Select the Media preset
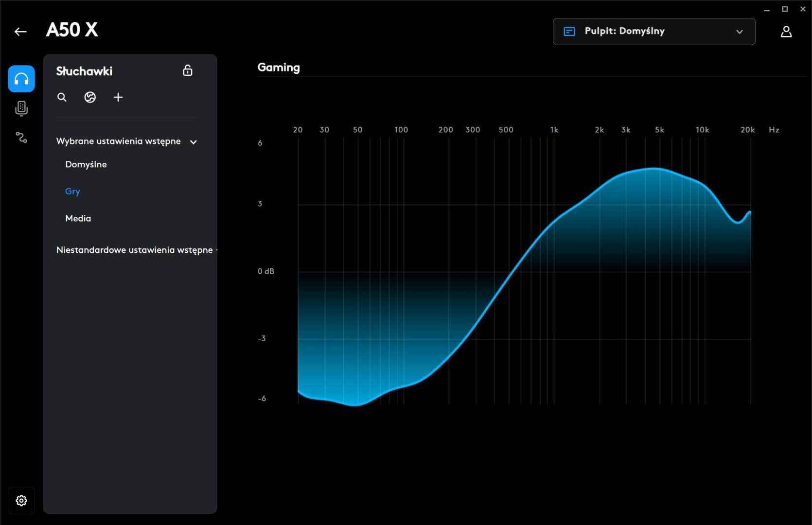Screen dimensions: 812x525 tap(78, 219)
